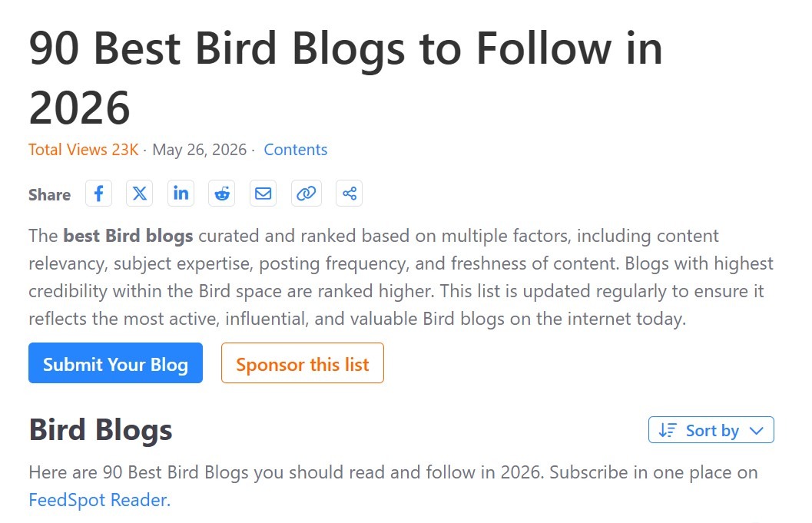Click the Total Views 23K text

(84, 150)
